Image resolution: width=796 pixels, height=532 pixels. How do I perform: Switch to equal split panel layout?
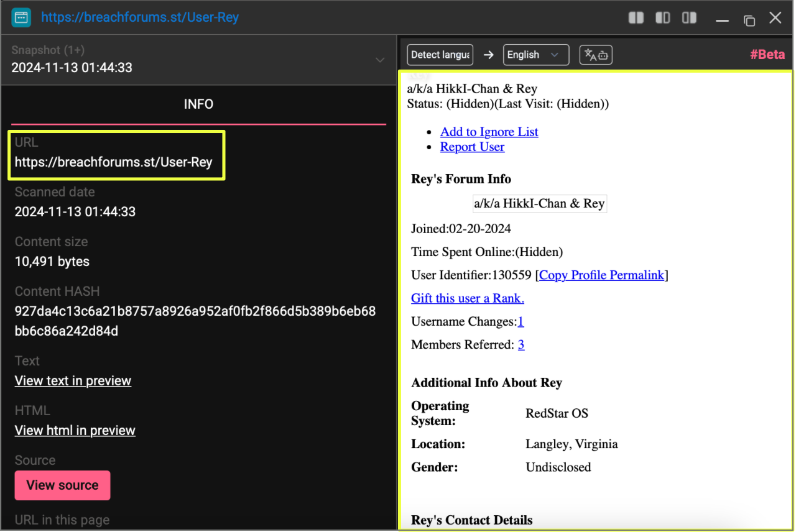click(636, 18)
